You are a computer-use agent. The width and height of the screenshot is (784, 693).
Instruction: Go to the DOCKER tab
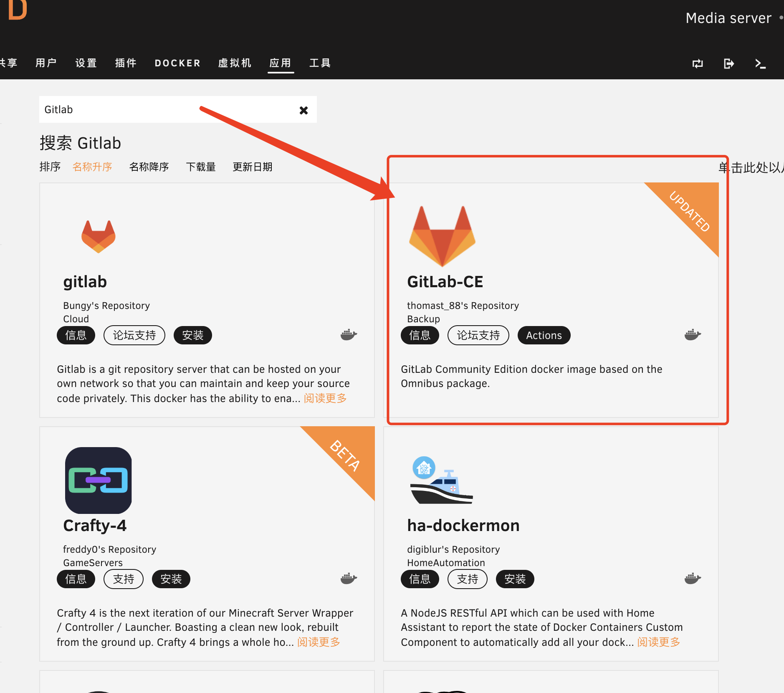[177, 63]
